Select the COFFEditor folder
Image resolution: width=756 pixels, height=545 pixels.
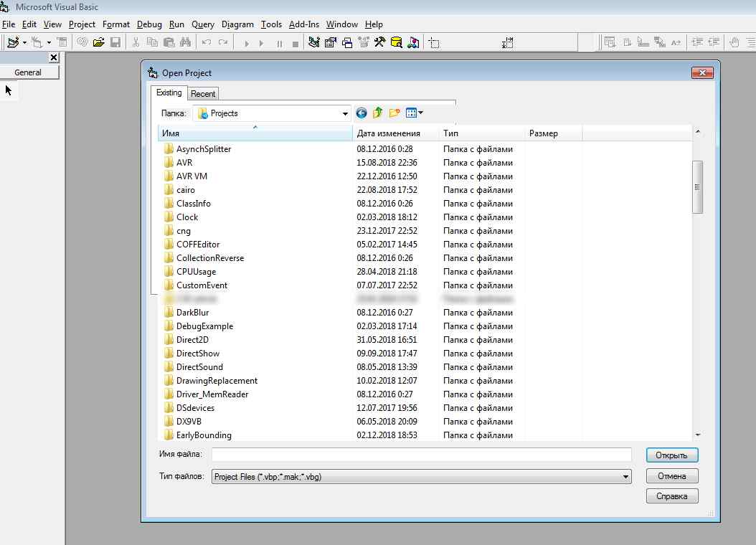coord(192,245)
